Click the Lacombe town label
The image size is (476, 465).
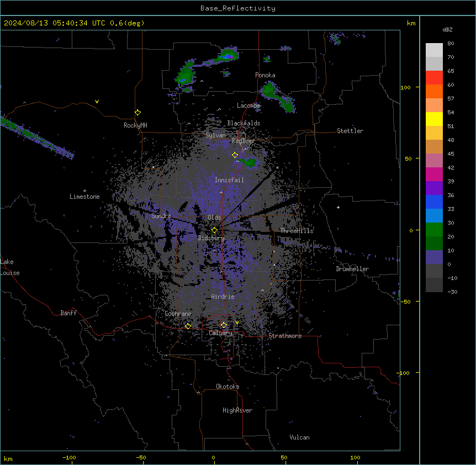pyautogui.click(x=248, y=105)
